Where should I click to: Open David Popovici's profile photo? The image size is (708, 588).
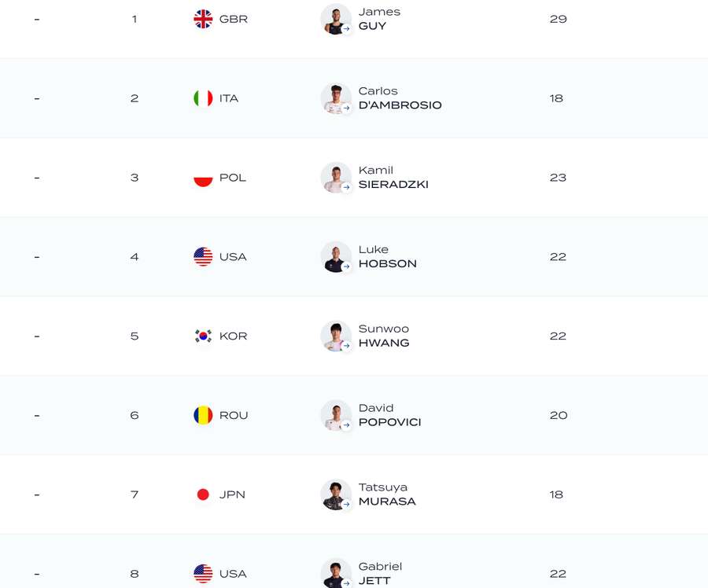[x=335, y=414]
